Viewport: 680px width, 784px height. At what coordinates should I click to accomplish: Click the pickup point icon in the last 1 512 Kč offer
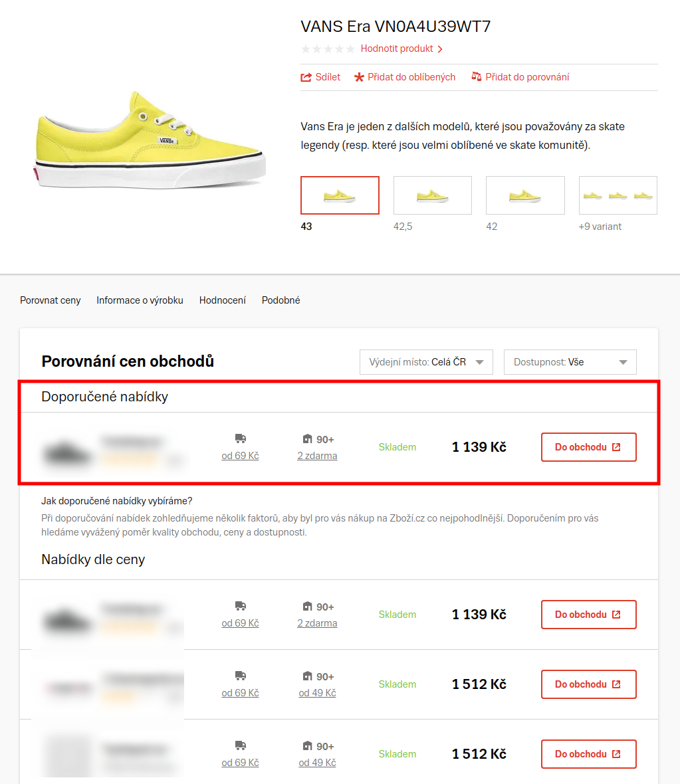pyautogui.click(x=307, y=746)
